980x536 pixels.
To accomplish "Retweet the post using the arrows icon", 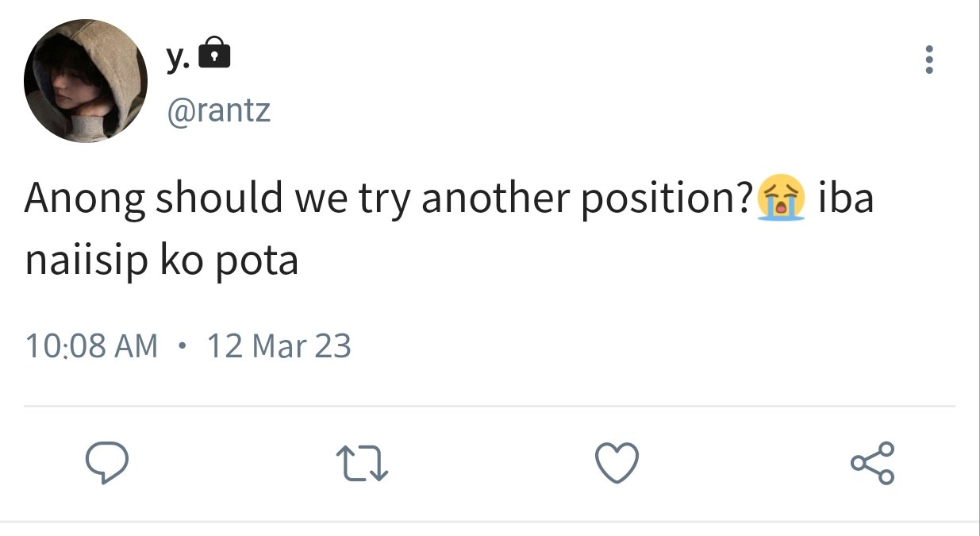I will [362, 464].
